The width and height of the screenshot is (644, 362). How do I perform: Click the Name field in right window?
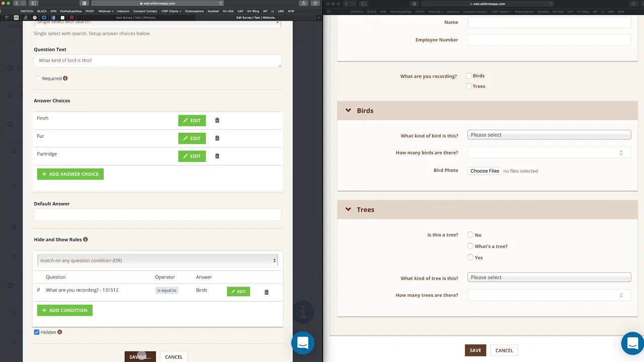(549, 22)
